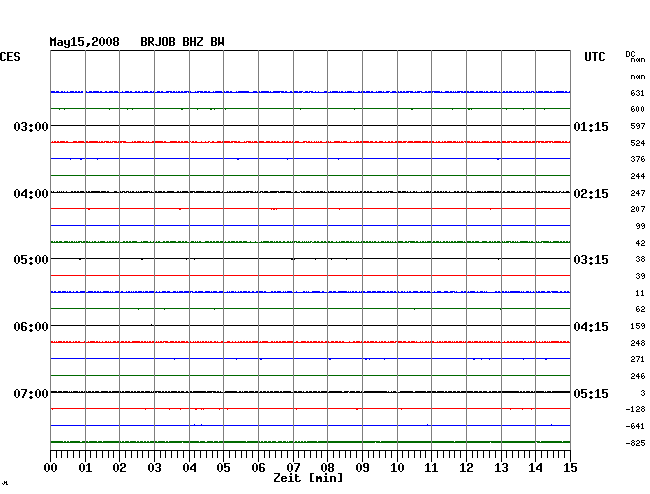
Task: Select DC offset value -825
Action: coord(635,443)
